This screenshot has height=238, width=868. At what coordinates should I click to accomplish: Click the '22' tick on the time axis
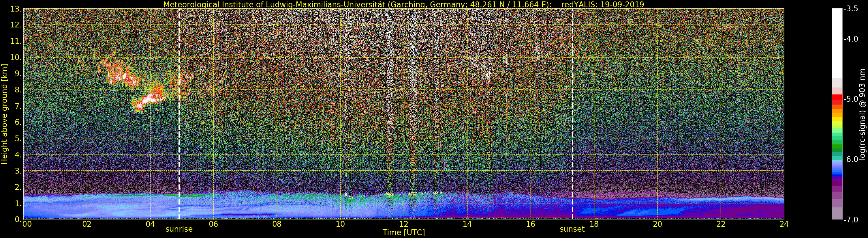click(x=721, y=224)
